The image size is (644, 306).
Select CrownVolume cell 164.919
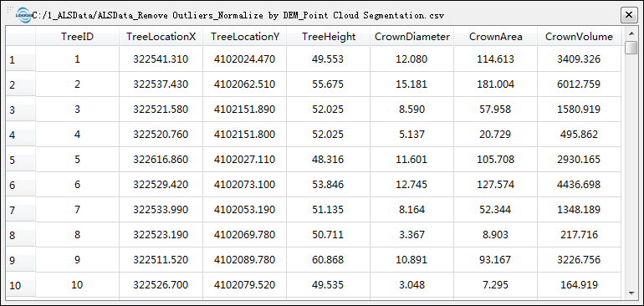click(x=579, y=284)
